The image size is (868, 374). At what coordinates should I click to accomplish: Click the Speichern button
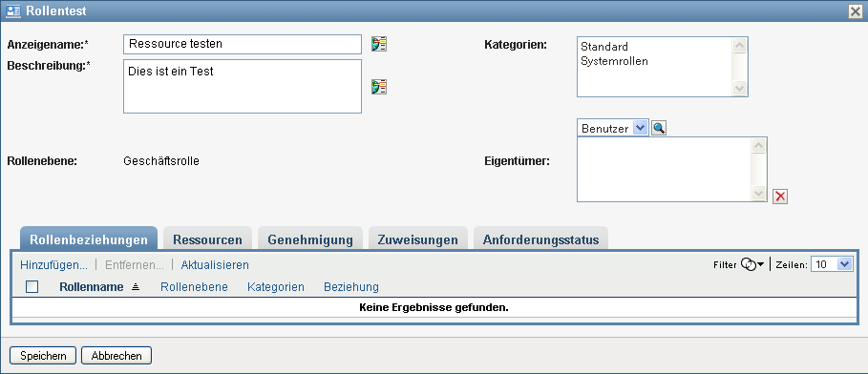click(x=43, y=356)
